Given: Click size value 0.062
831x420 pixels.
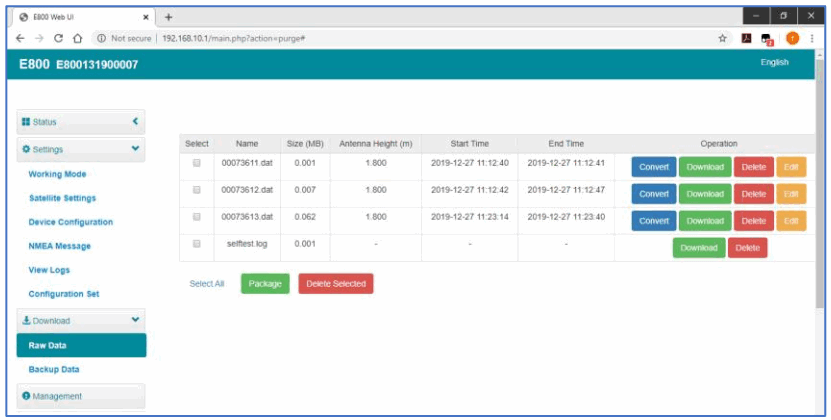Looking at the screenshot, I should click(305, 216).
